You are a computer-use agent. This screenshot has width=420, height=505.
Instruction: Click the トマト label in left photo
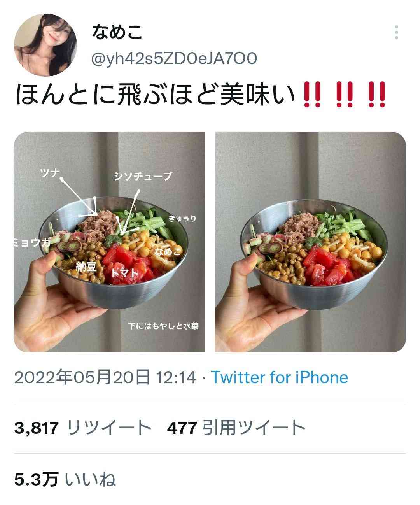click(124, 273)
